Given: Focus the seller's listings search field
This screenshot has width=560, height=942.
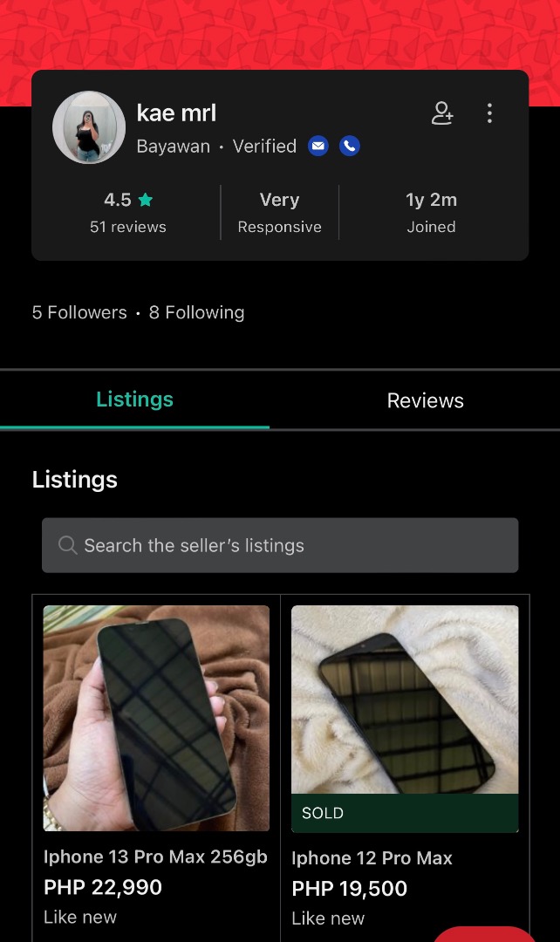Looking at the screenshot, I should [280, 545].
